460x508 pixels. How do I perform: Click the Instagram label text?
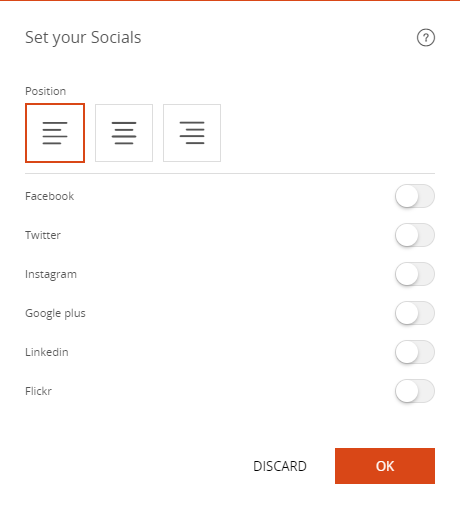(x=51, y=274)
